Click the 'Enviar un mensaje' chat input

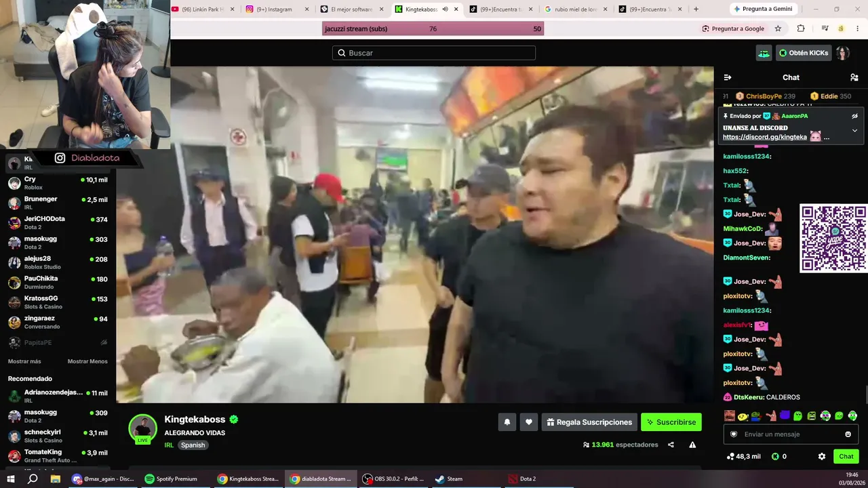(791, 434)
